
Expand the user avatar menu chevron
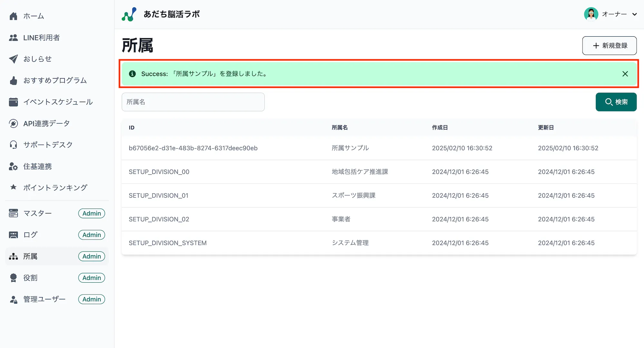tap(635, 14)
